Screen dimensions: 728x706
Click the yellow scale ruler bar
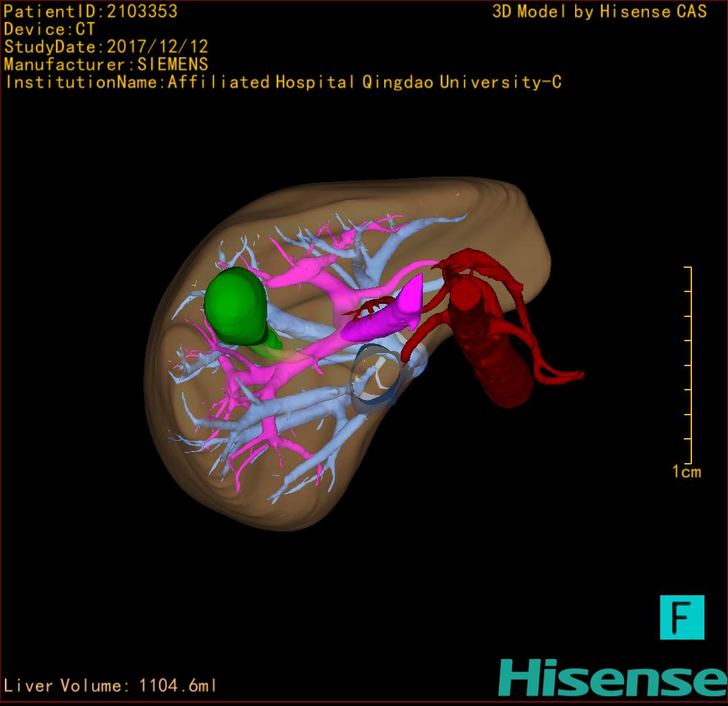[689, 365]
